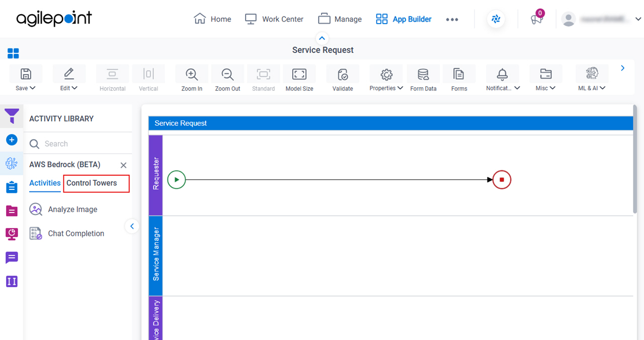The image size is (644, 340).
Task: Select the Chat Completion activity
Action: click(66, 233)
